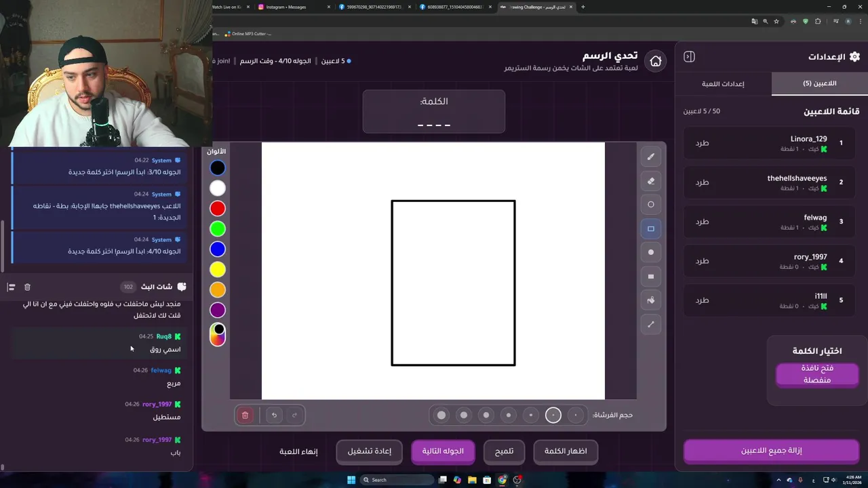Select the paint bucket fill tool
The image size is (868, 488).
pos(651,300)
